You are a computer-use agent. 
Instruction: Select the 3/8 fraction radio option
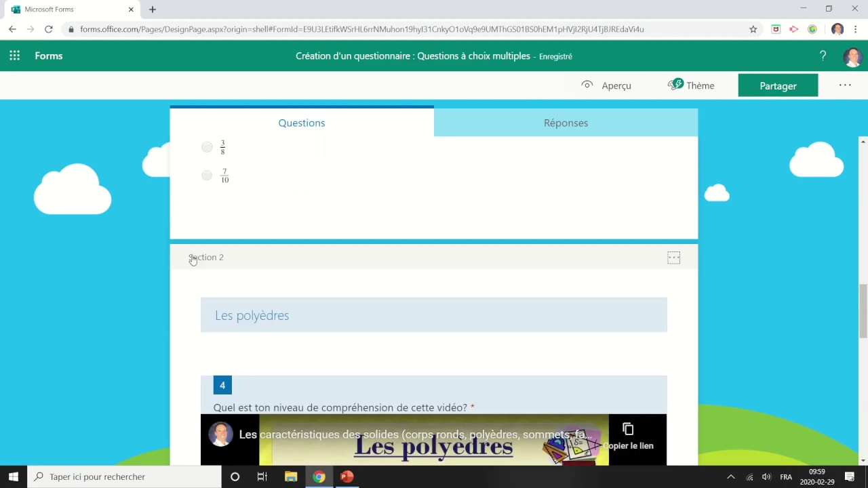point(207,147)
